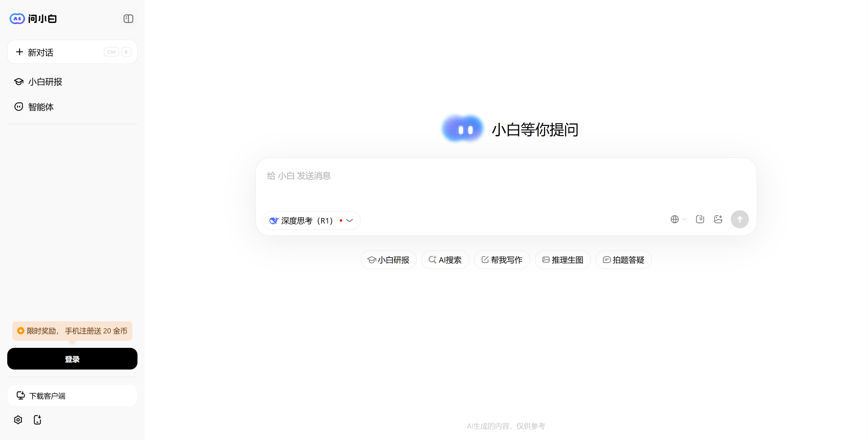Select the AI搜索 chip

[x=445, y=260]
